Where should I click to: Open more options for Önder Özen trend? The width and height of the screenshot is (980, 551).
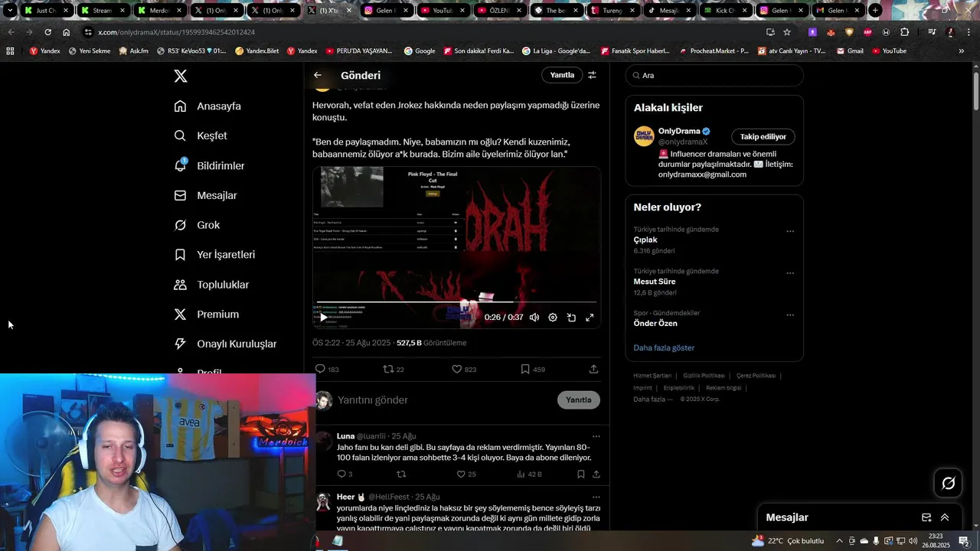click(790, 315)
